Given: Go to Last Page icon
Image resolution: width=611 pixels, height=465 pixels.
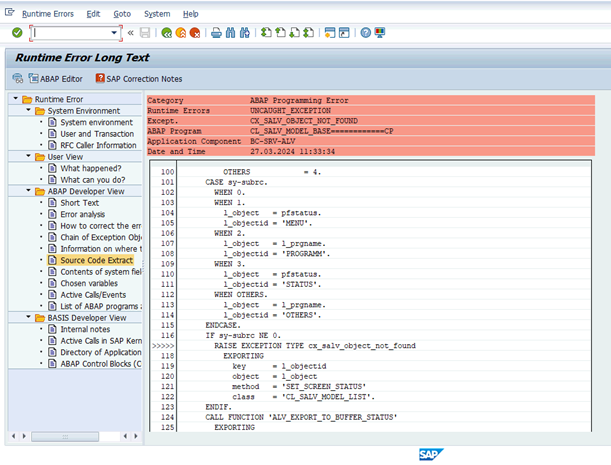Looking at the screenshot, I should pos(308,33).
